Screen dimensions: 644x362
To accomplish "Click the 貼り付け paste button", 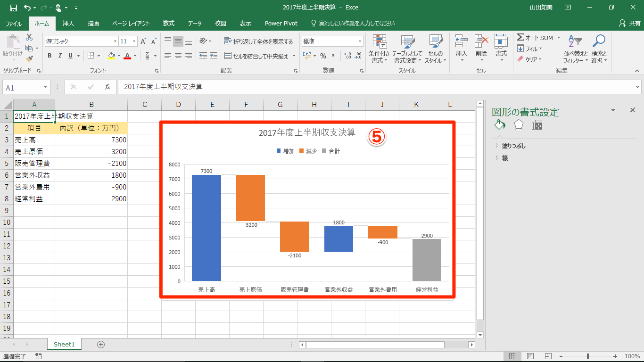I will coord(13,48).
